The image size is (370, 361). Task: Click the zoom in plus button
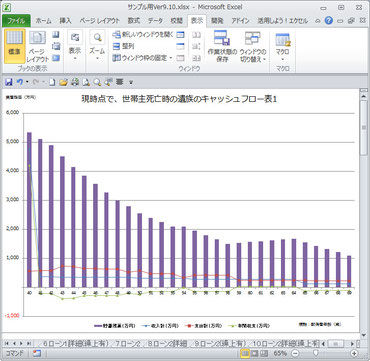(354, 353)
